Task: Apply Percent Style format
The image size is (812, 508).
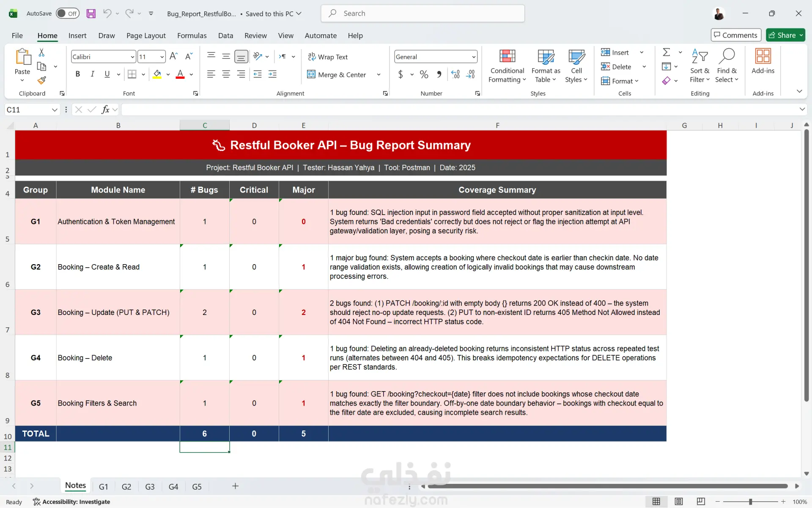Action: [x=424, y=75]
